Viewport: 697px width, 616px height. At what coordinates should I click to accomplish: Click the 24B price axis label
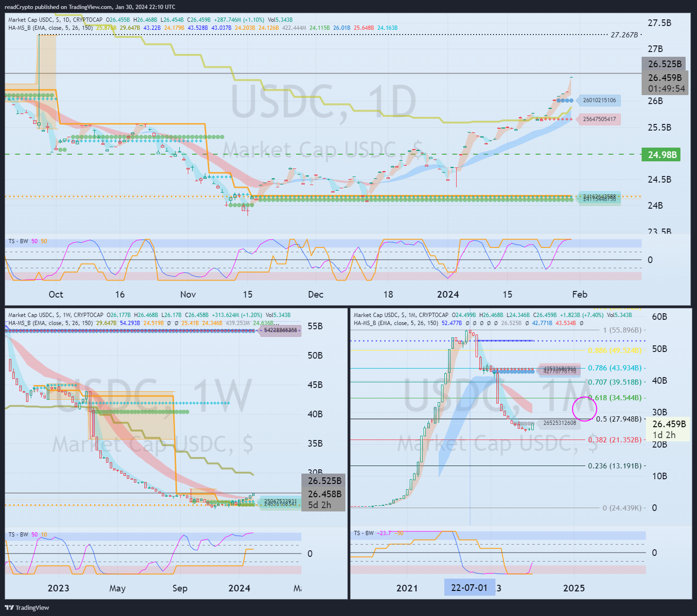[x=655, y=205]
